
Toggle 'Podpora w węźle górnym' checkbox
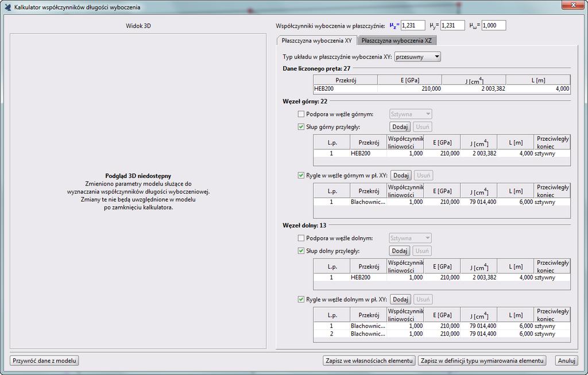(x=301, y=114)
